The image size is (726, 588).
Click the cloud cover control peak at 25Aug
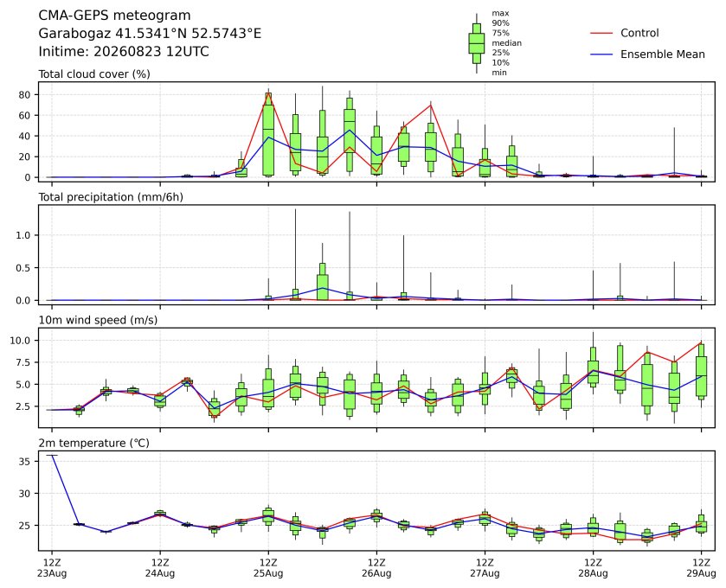pos(268,93)
